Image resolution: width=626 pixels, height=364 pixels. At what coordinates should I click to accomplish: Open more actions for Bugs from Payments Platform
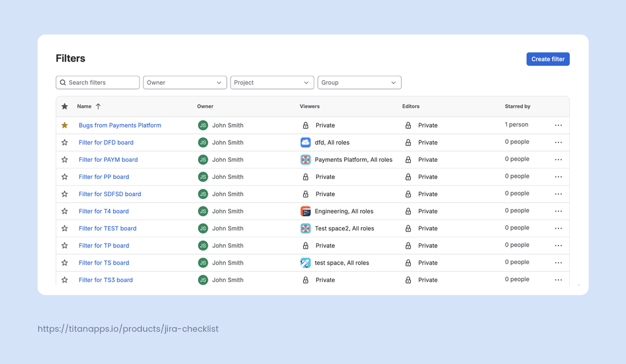pyautogui.click(x=558, y=125)
